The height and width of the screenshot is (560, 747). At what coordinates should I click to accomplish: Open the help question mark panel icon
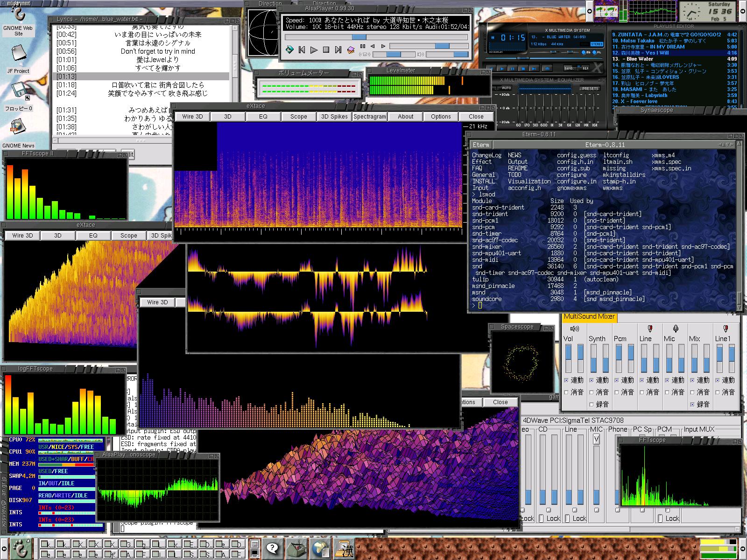pyautogui.click(x=273, y=548)
